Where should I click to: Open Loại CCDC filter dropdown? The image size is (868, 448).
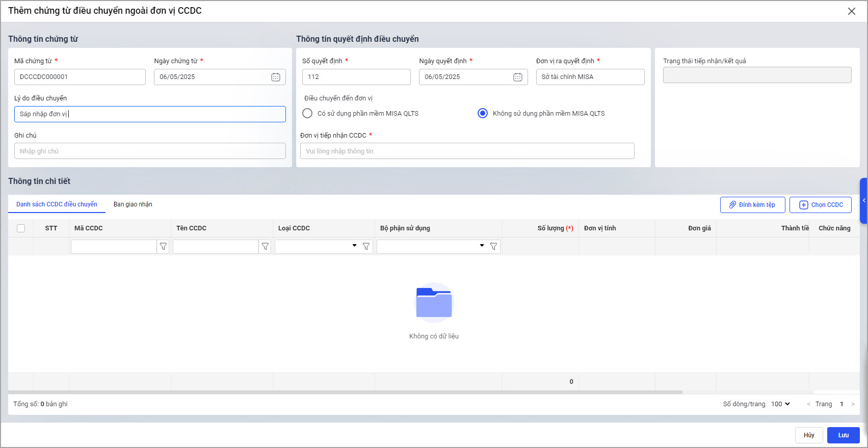pyautogui.click(x=354, y=246)
